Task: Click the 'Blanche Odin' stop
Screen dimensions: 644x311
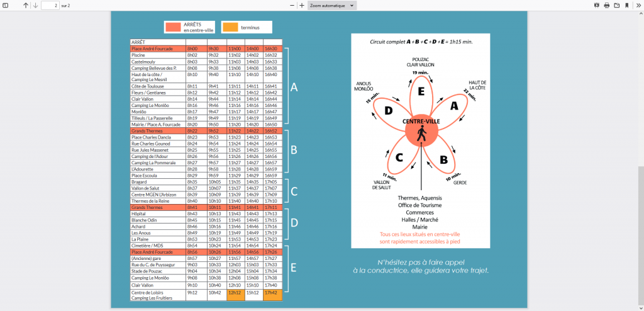Action: (144, 220)
